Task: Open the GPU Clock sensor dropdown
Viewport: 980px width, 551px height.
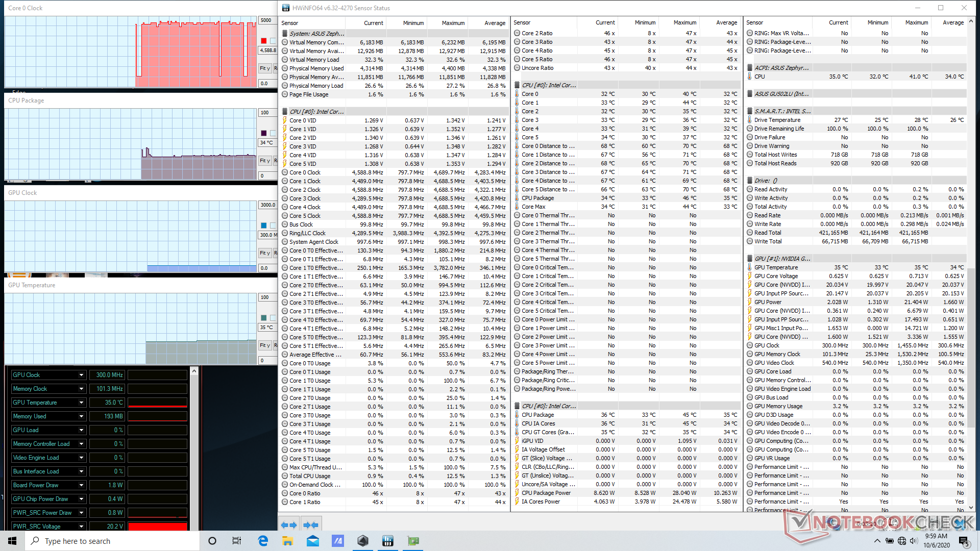Action: [x=81, y=375]
